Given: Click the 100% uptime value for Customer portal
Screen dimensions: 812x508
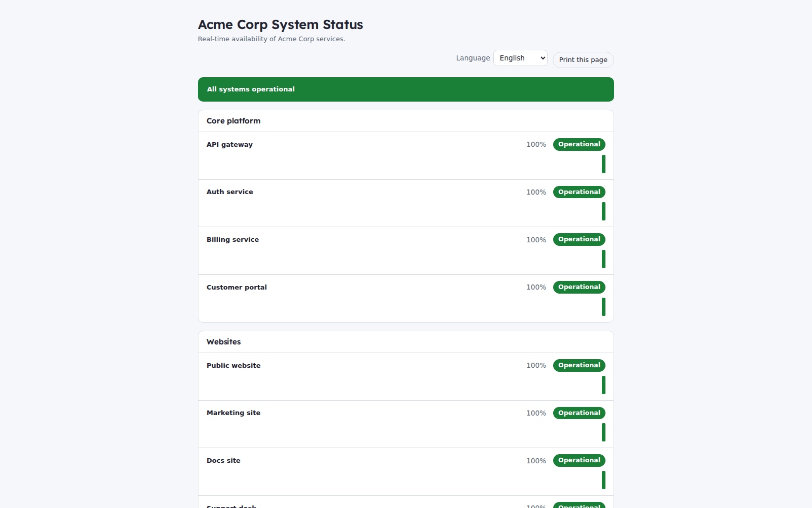Looking at the screenshot, I should tap(536, 288).
